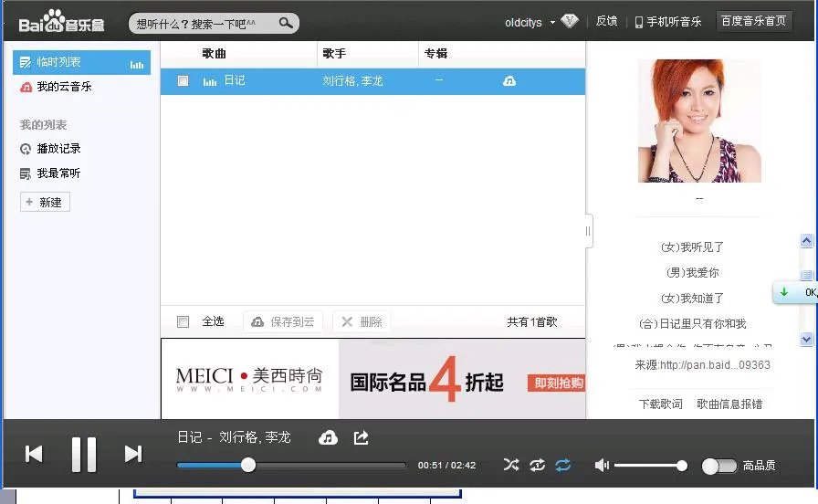Click the diamond VIP icon

[x=569, y=21]
